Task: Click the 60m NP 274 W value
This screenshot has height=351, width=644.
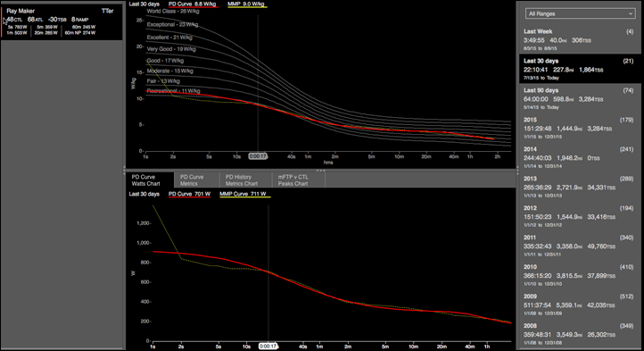Action: (80, 33)
